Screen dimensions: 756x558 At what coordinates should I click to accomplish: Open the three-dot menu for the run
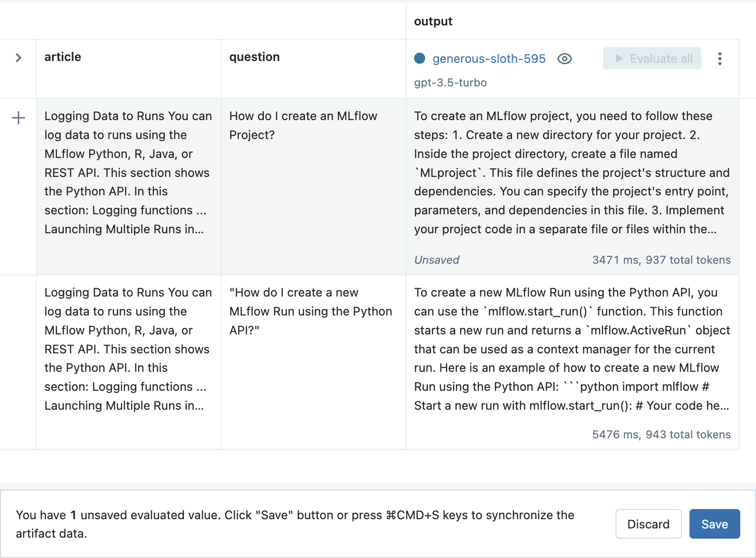(719, 59)
